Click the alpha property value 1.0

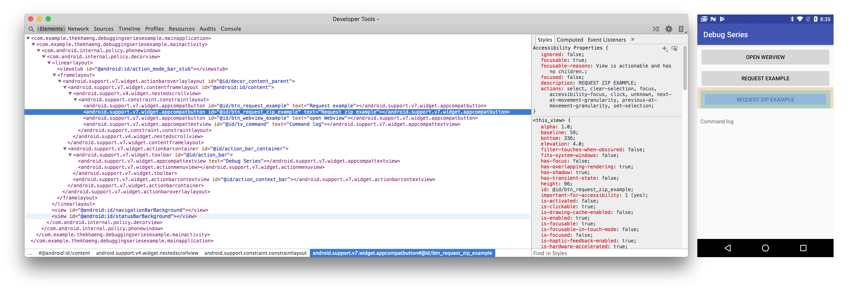[x=565, y=127]
